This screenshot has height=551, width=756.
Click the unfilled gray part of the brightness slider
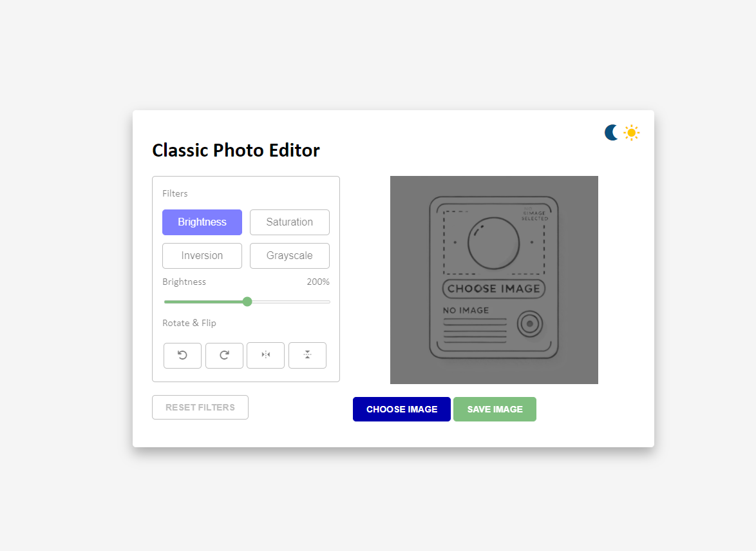tap(290, 302)
